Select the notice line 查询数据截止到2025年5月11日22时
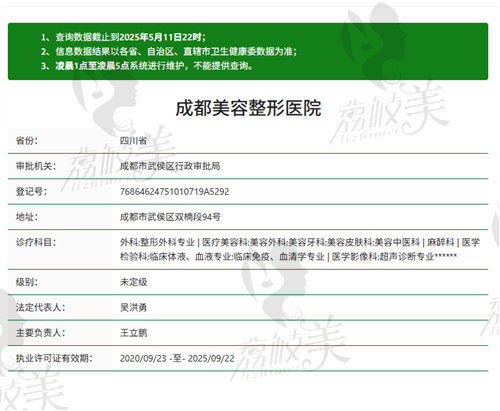500x411 pixels. pyautogui.click(x=123, y=37)
